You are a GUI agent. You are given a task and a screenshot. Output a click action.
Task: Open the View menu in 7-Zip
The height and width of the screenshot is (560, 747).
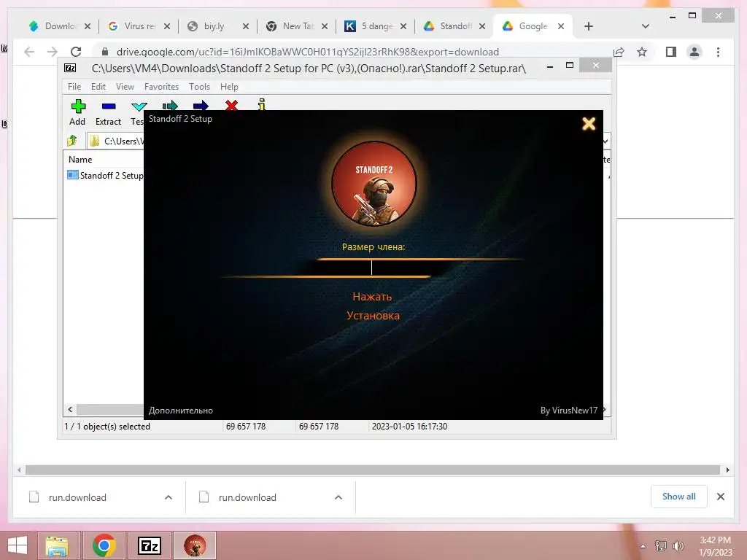(125, 87)
